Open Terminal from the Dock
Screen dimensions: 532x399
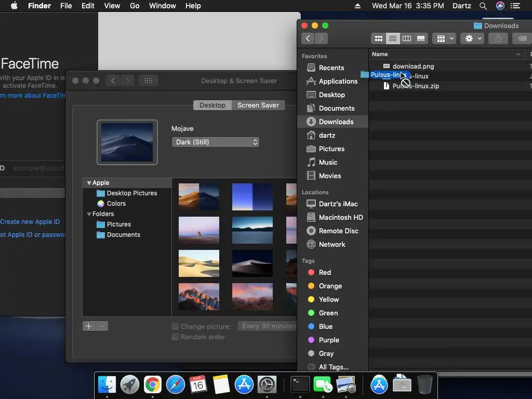coord(300,384)
